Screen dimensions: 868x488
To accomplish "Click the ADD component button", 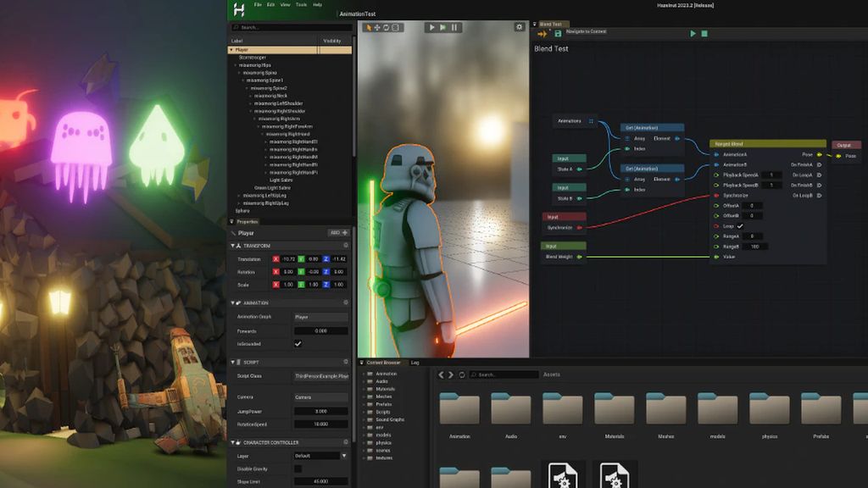I will point(338,232).
